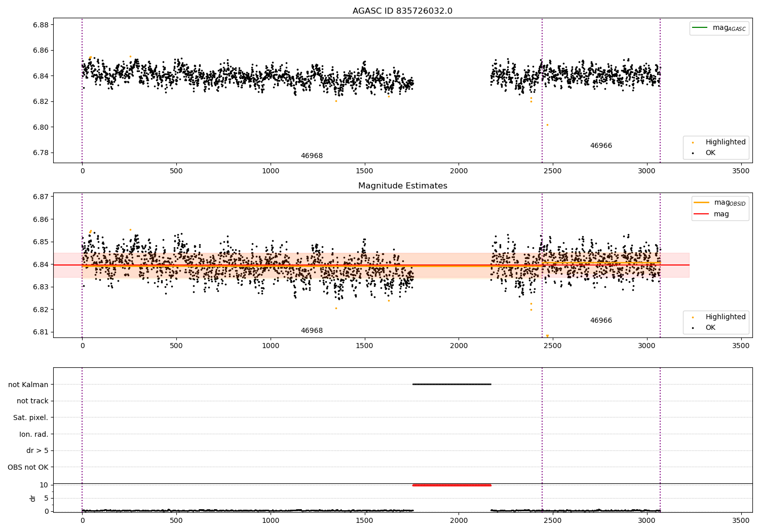760x532 pixels.
Task: Click the 6.88 y-axis tick label
Action: pyautogui.click(x=40, y=25)
